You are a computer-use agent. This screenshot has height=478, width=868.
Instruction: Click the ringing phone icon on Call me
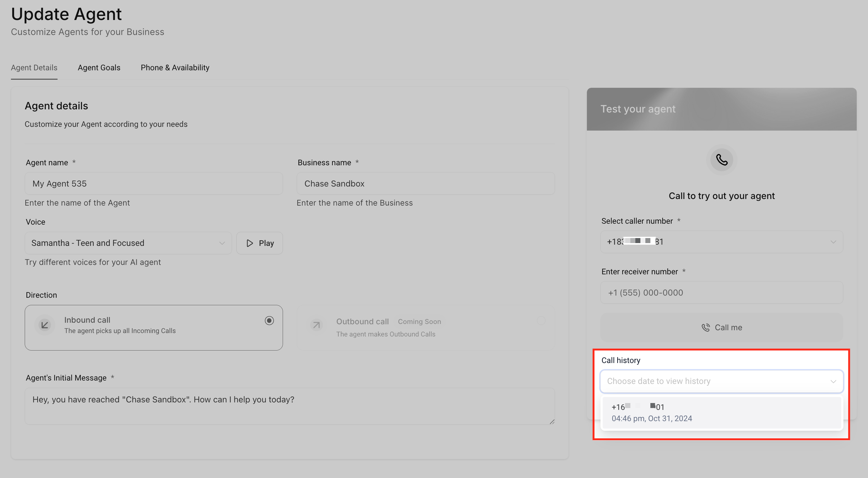point(705,327)
